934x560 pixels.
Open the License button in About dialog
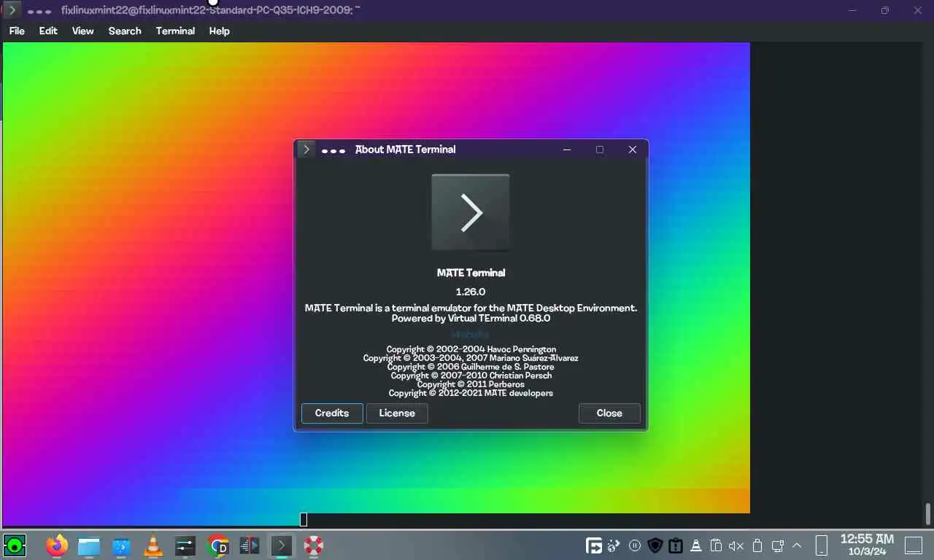[397, 413]
